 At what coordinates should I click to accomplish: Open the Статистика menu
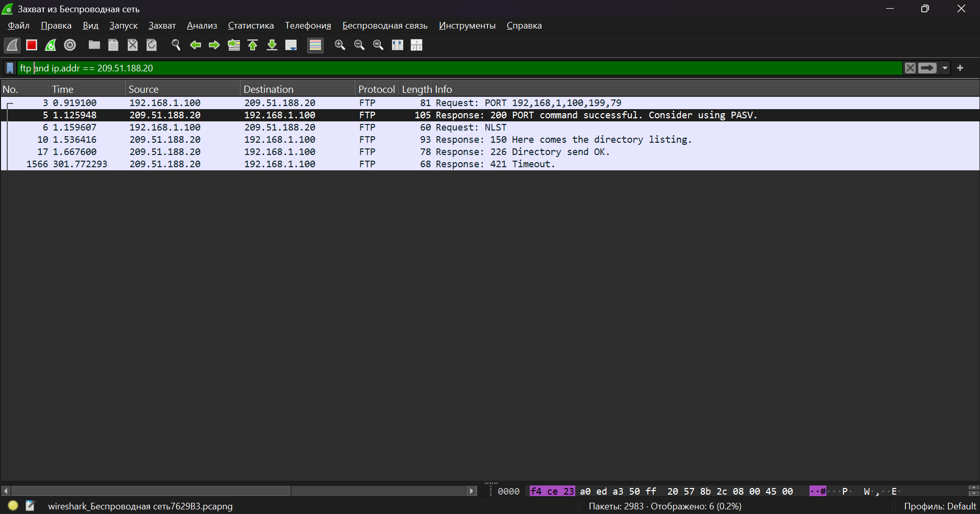(251, 25)
